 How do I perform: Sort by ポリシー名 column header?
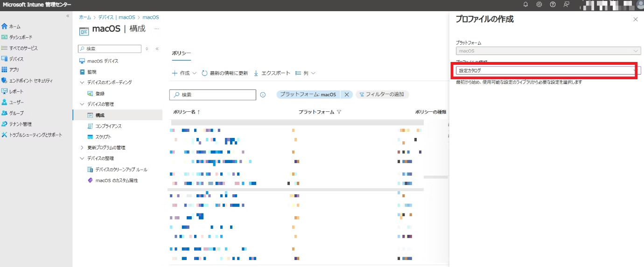[x=187, y=112]
